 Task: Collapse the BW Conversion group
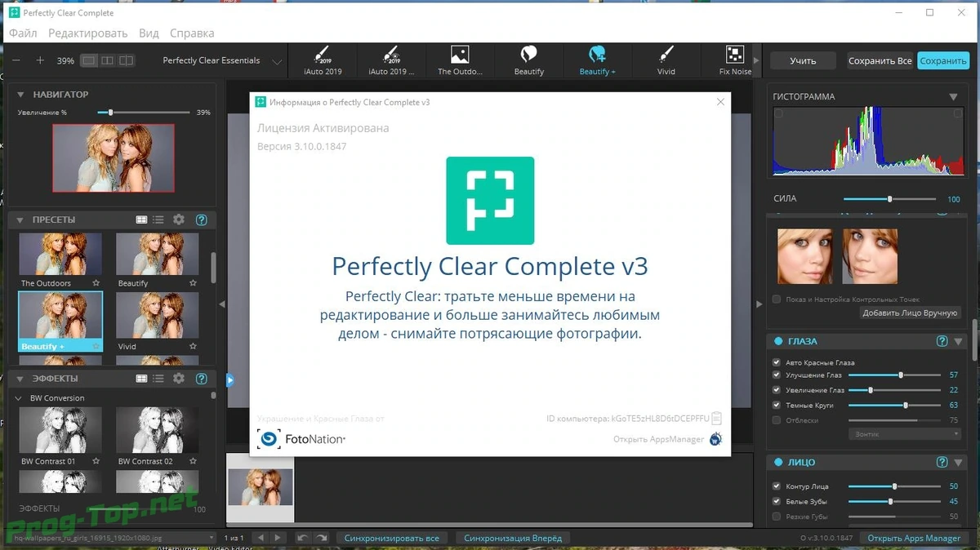point(20,398)
